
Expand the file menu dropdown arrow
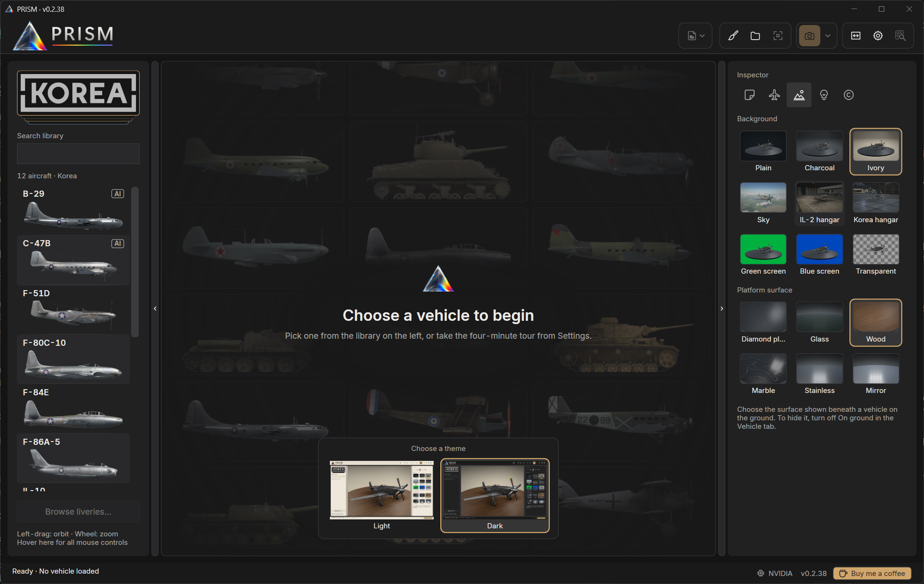pyautogui.click(x=702, y=36)
